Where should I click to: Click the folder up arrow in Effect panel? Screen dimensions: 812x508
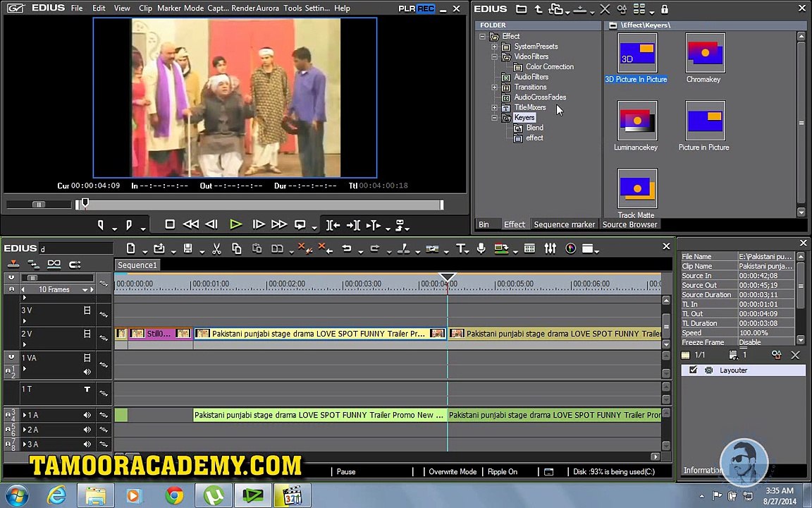tap(539, 8)
